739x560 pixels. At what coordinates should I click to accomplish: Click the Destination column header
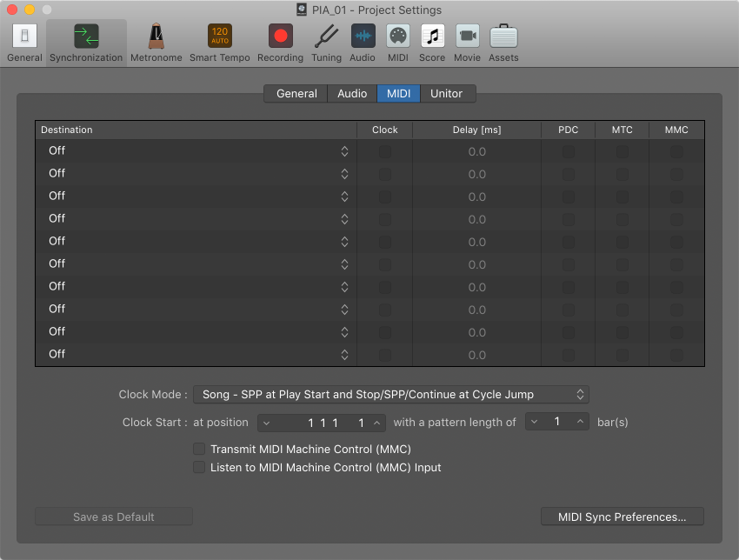196,130
